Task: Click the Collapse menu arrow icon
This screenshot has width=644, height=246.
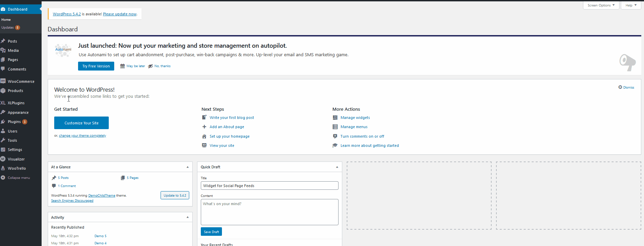Action: click(3, 178)
